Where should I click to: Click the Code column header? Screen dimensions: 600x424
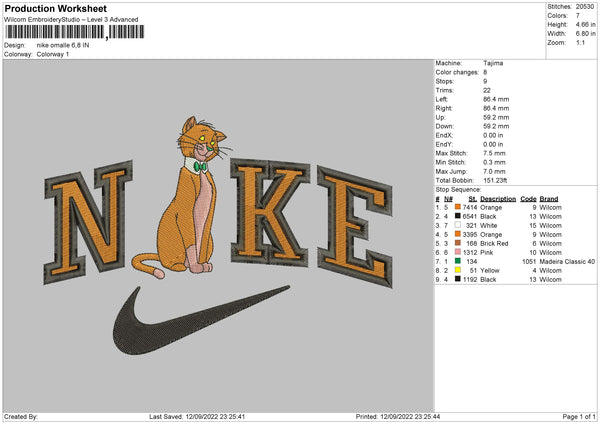tap(528, 199)
